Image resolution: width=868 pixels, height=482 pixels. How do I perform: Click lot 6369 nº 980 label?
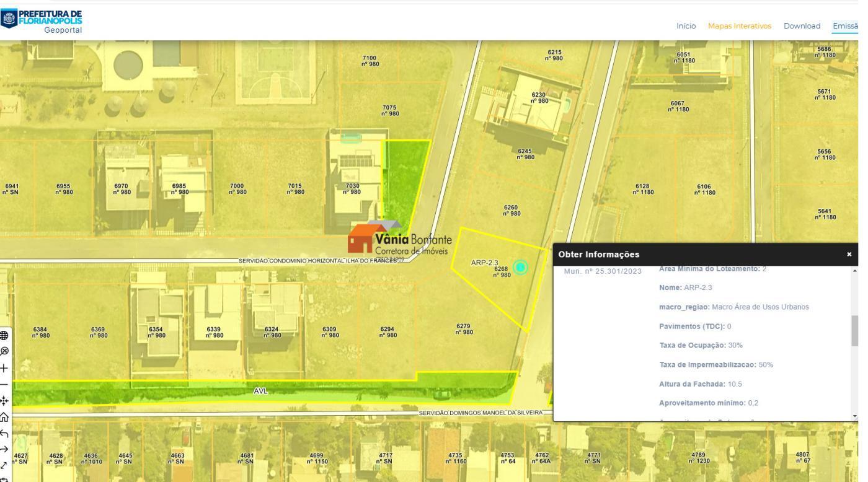pyautogui.click(x=99, y=332)
